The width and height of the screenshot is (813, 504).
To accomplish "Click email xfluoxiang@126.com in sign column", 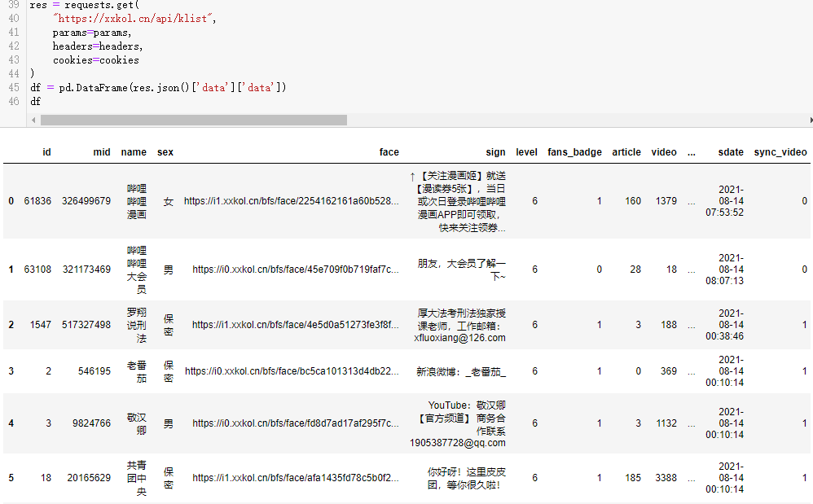I will point(459,338).
